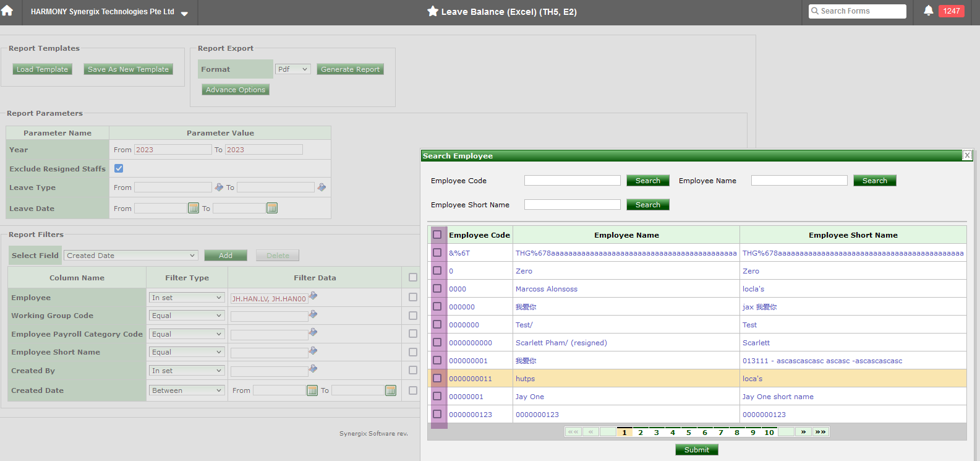Open Select Field Created Date dropdown
The image size is (980, 461).
pyautogui.click(x=131, y=256)
